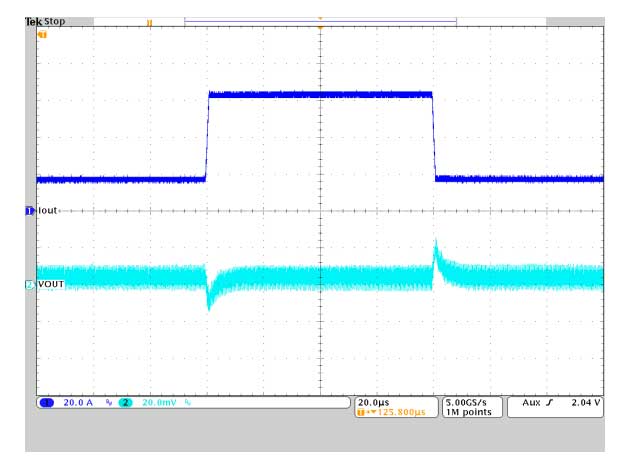The height and width of the screenshot is (465, 627).
Task: Click the 20.0 A channel 1 scale readout
Action: tap(79, 403)
